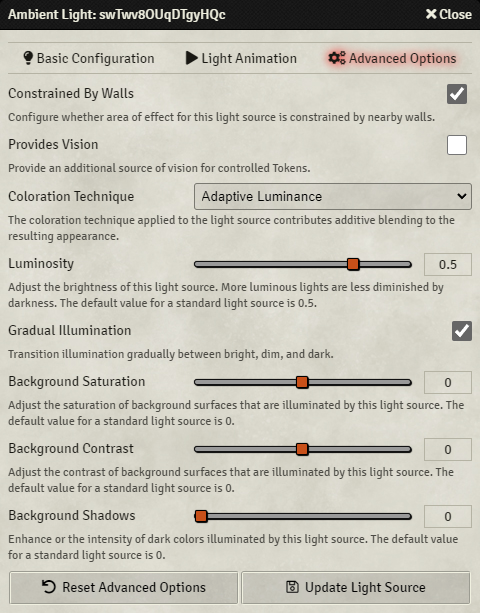Click the Update Light Source button
Screen dimensions: 480x613
point(356,588)
